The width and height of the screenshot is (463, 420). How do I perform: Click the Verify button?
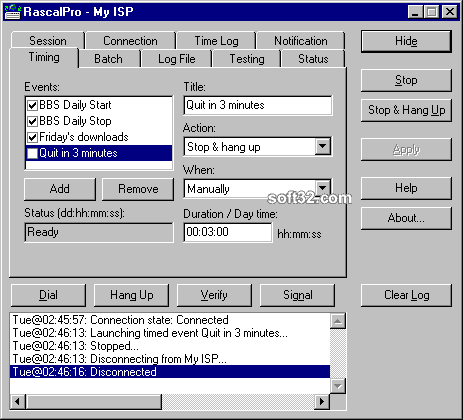214,295
